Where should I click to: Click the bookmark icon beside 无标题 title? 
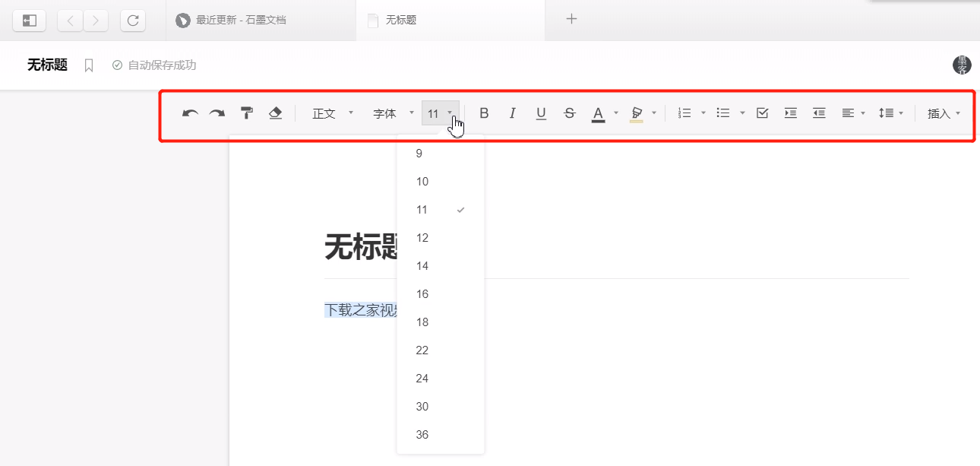click(x=89, y=65)
